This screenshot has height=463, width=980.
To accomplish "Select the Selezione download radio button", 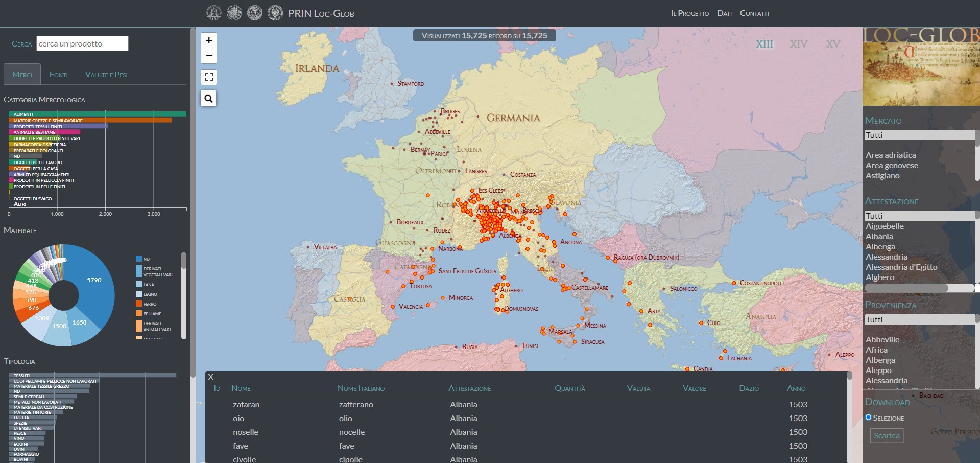I will coord(868,418).
